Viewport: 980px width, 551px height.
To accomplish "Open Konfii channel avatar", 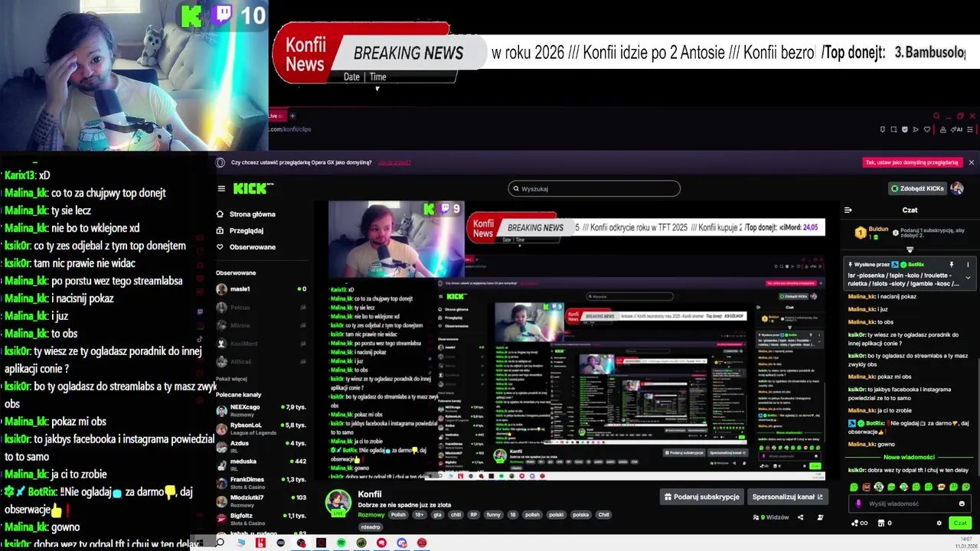I will [x=338, y=503].
